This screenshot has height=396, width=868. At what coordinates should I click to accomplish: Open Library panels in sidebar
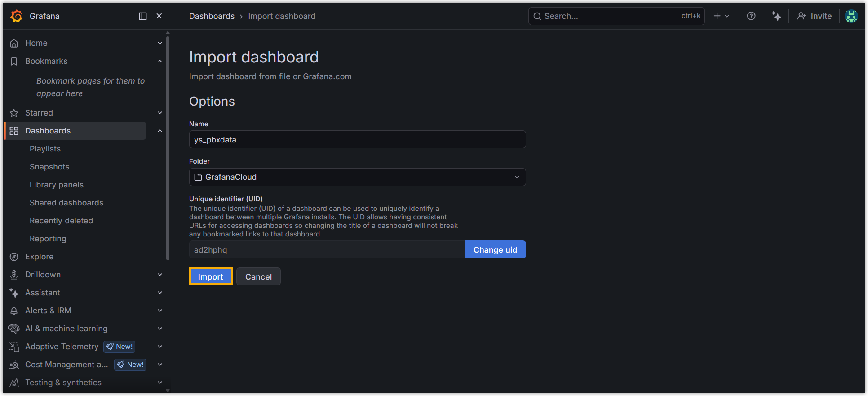[x=57, y=185]
